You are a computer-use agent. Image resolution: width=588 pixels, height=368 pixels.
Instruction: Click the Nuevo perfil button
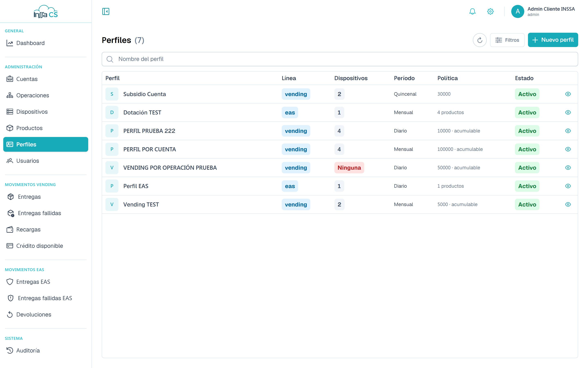click(x=553, y=40)
